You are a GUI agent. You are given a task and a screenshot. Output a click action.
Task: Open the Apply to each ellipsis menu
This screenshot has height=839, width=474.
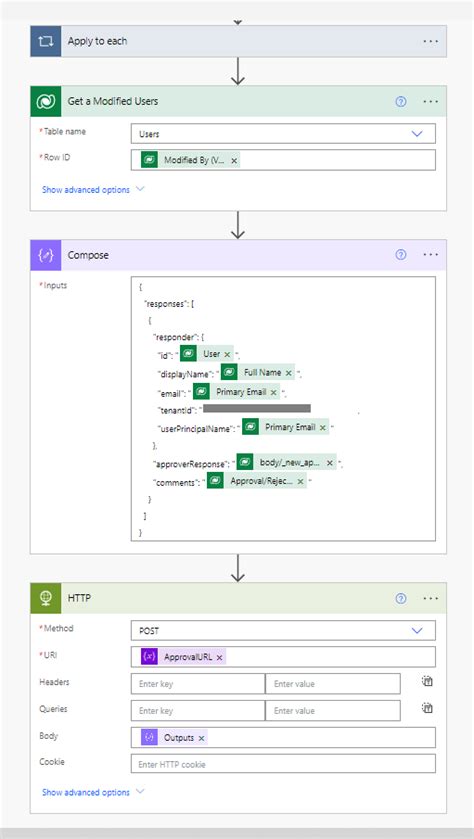point(431,41)
